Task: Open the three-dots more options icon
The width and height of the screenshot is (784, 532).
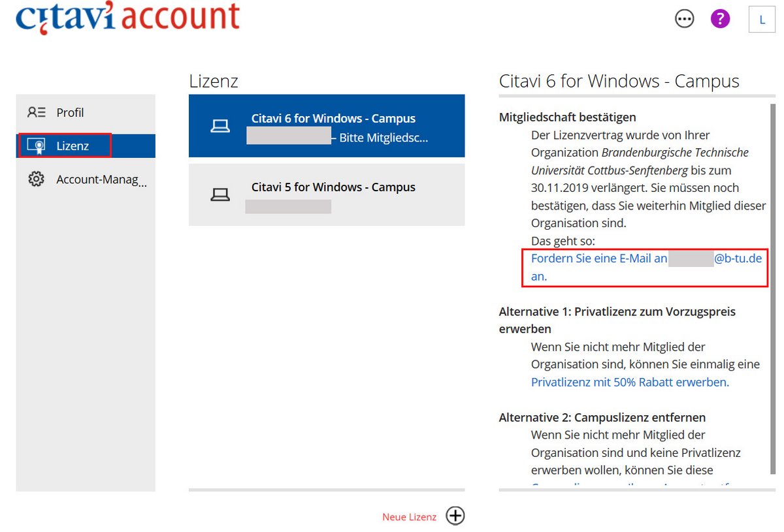Action: tap(684, 20)
